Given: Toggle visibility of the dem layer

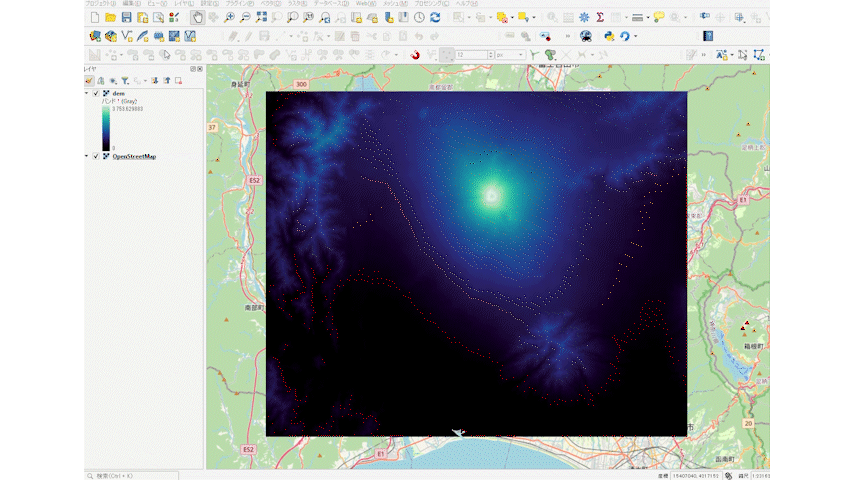Looking at the screenshot, I should 96,94.
